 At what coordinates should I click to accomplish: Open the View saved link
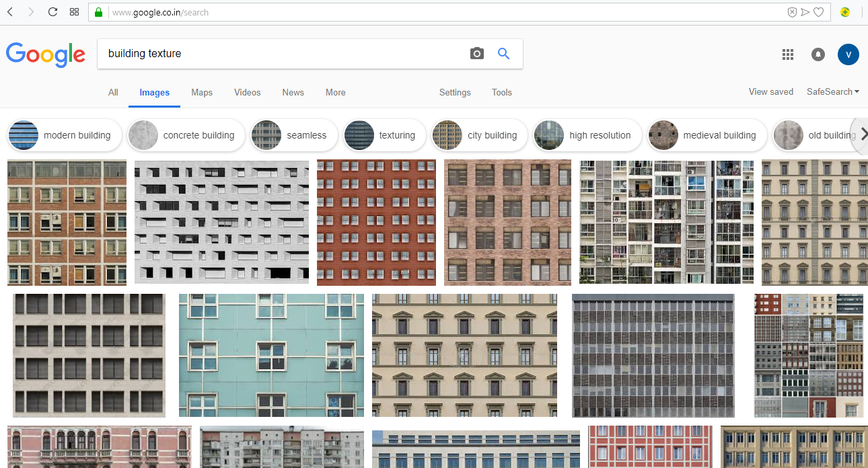tap(771, 92)
